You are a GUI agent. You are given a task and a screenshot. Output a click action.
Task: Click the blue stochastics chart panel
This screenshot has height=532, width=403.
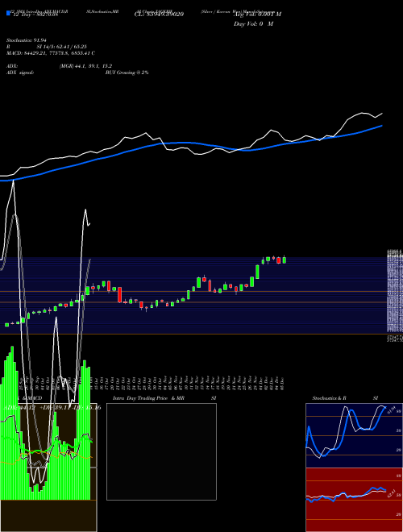(x=354, y=435)
